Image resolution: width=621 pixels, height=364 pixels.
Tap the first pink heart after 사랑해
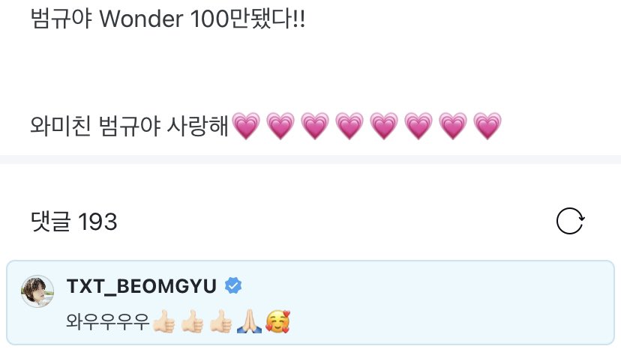246,126
